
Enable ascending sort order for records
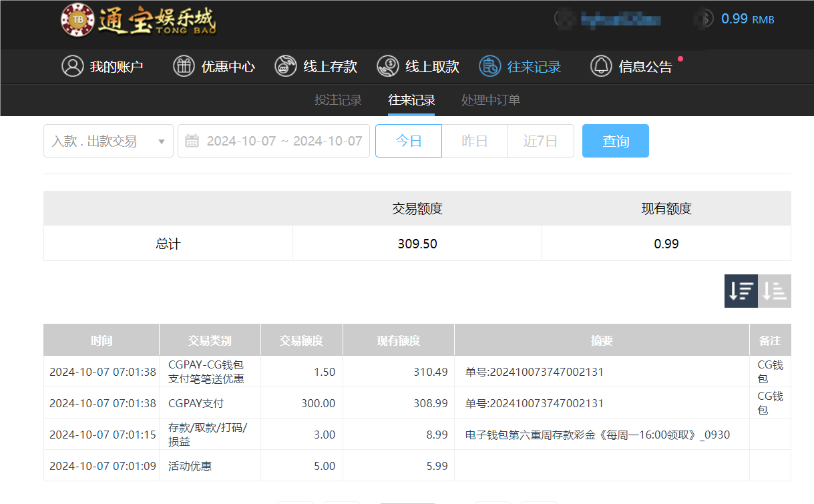(775, 291)
